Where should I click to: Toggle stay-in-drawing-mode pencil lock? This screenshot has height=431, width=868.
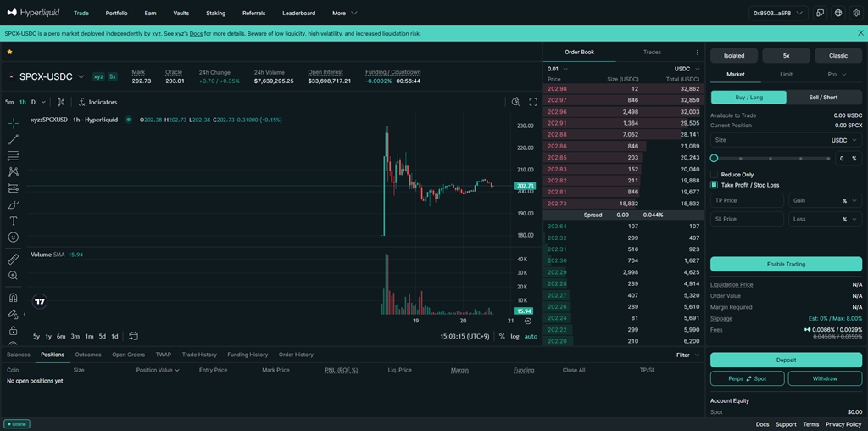click(14, 314)
